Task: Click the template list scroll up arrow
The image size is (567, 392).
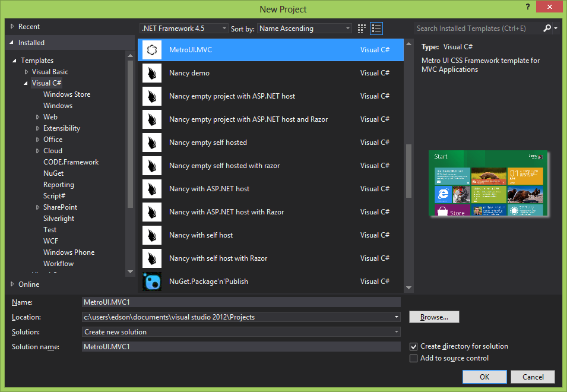Action: 409,44
